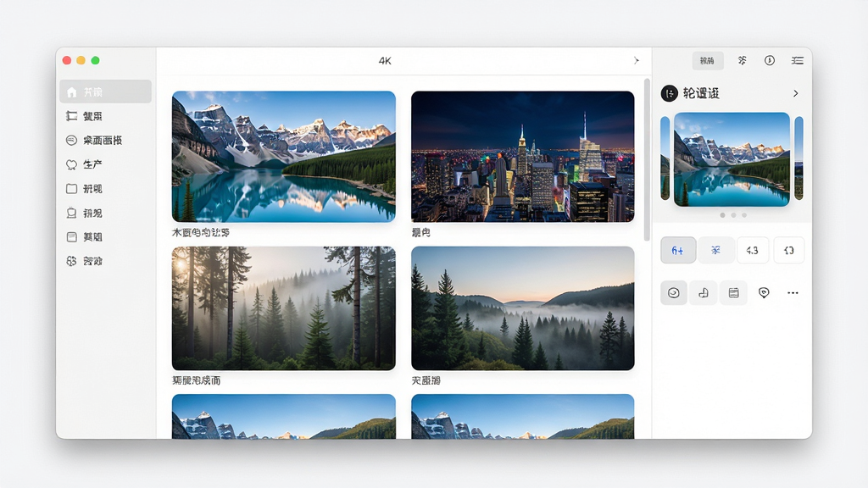This screenshot has height=488, width=868.
Task: Click the sparkle icon in the top-right toolbar
Action: pos(743,60)
